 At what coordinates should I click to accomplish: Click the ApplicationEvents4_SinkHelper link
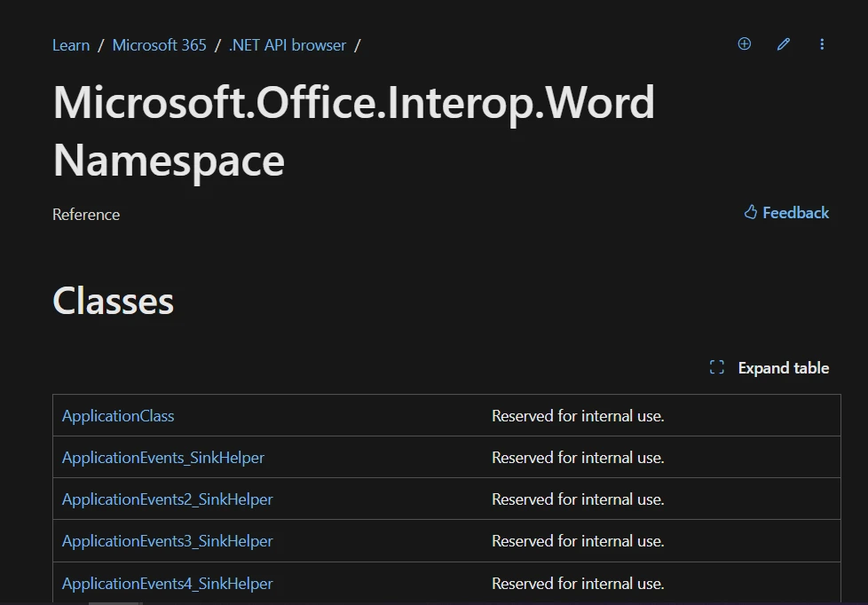point(167,584)
